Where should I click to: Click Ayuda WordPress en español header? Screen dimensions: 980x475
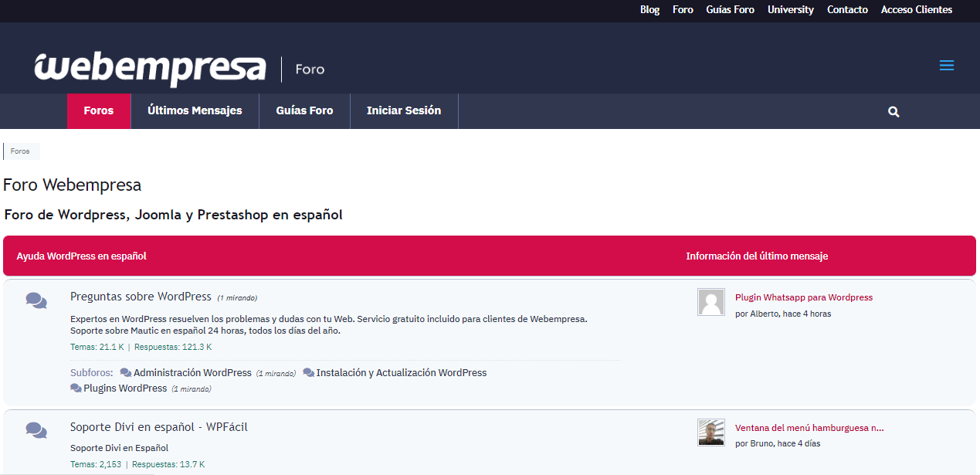[82, 256]
